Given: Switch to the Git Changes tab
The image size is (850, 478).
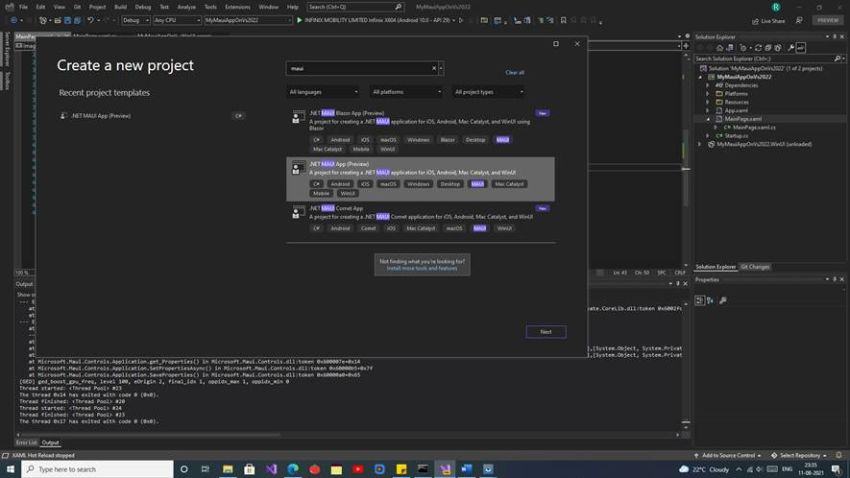Looking at the screenshot, I should [x=755, y=267].
